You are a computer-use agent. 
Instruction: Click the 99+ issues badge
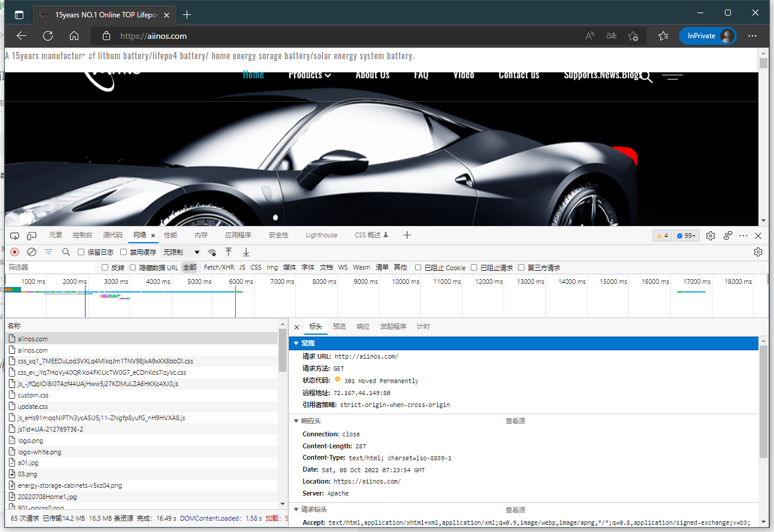(x=687, y=236)
